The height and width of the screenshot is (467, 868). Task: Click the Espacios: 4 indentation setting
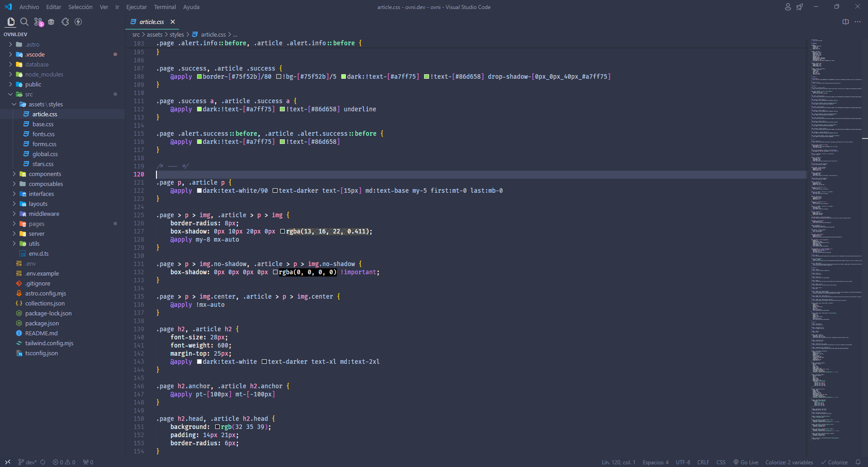(656, 462)
